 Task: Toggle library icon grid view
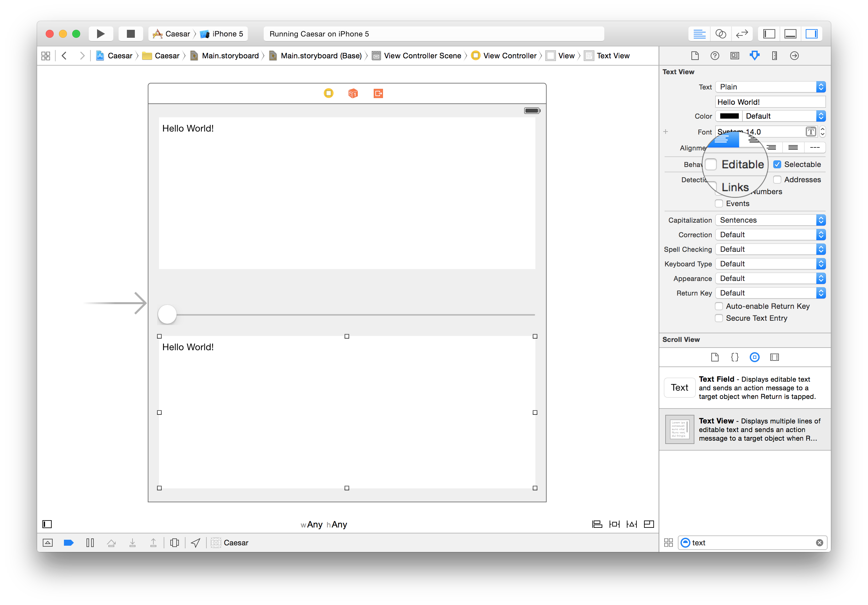click(x=668, y=543)
